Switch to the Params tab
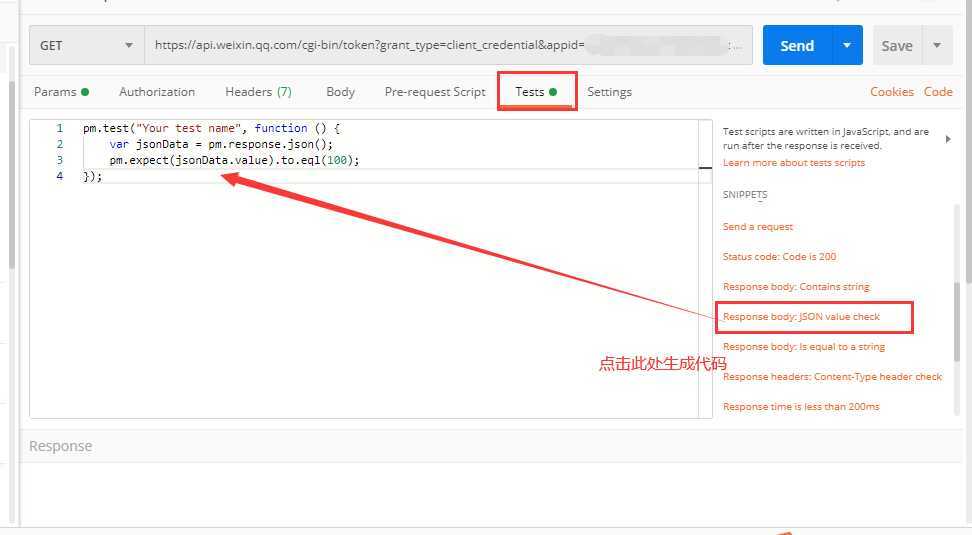This screenshot has width=972, height=535. 61,92
